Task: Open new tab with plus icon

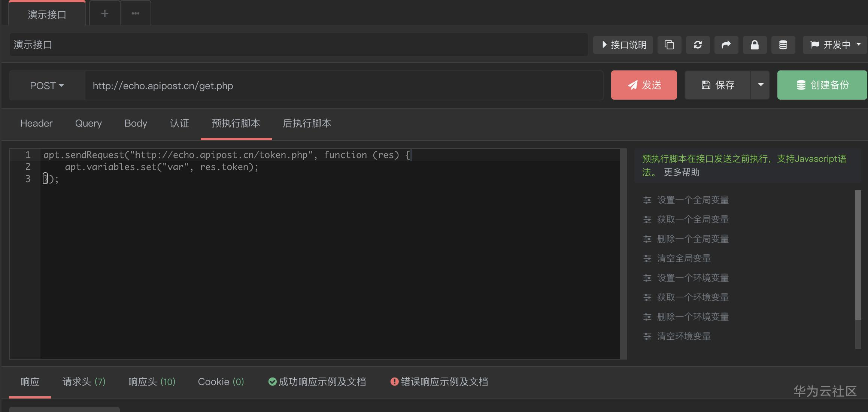Action: pos(105,13)
